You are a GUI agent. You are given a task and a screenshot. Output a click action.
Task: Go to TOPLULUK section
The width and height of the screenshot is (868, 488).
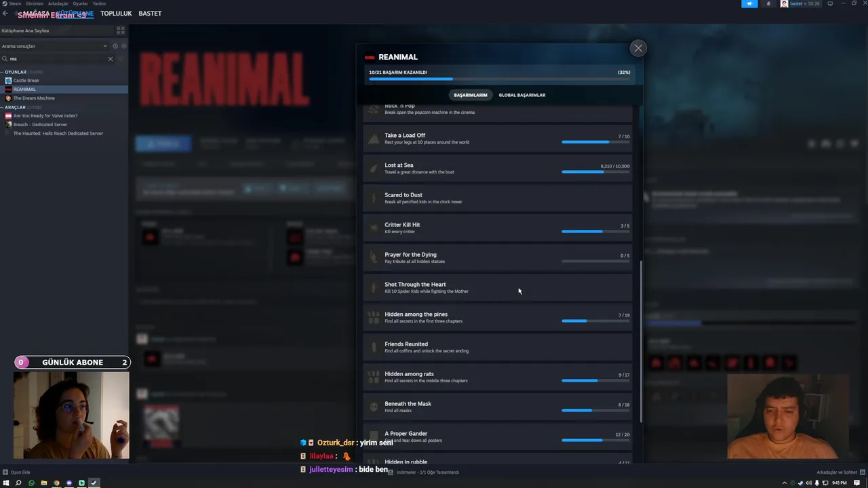click(116, 14)
